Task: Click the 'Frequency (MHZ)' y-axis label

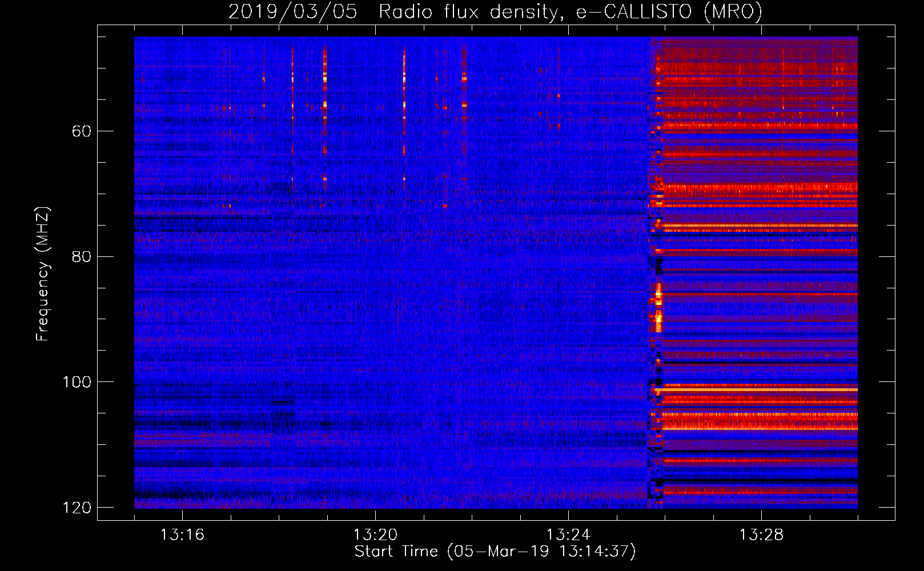Action: point(43,274)
